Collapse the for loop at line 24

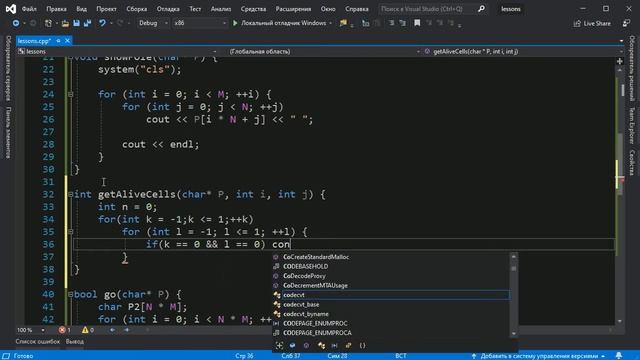pyautogui.click(x=70, y=94)
